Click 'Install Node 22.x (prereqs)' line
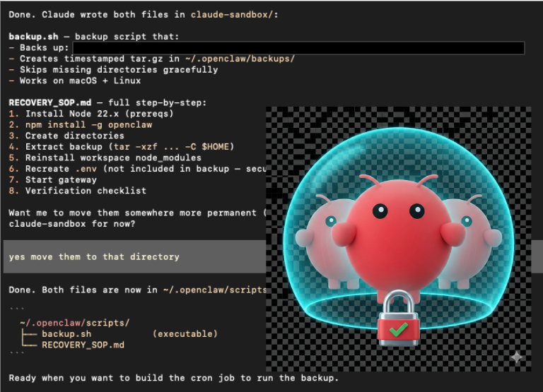This screenshot has width=543, height=392. click(99, 114)
